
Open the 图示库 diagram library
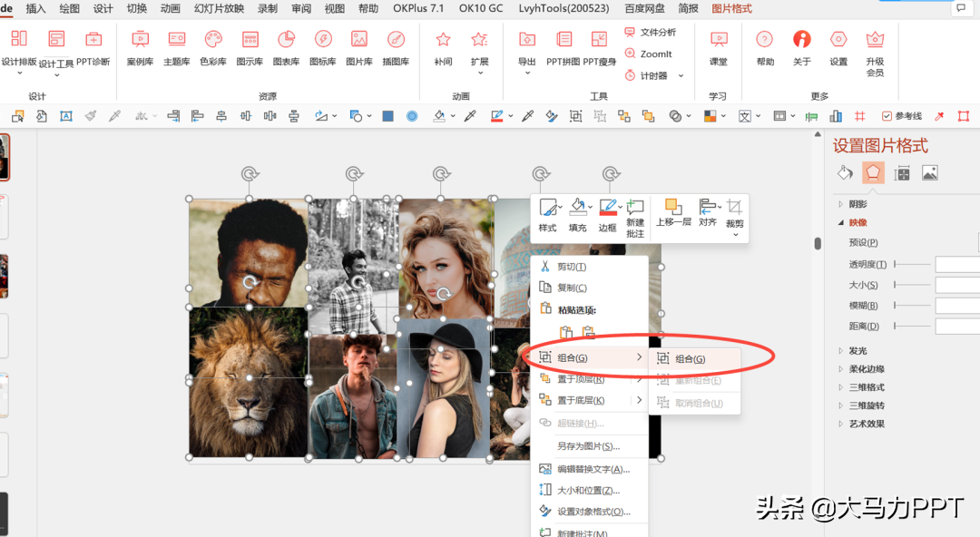coord(250,49)
